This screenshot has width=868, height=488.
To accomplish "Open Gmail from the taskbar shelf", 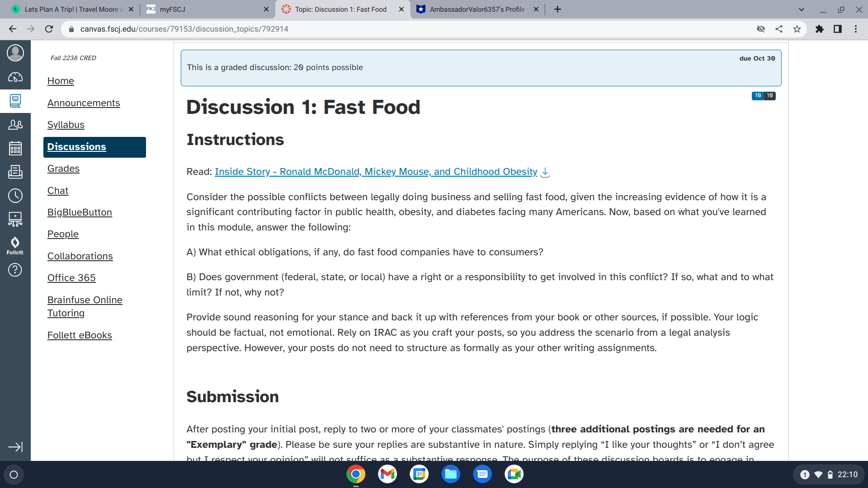I will point(387,474).
